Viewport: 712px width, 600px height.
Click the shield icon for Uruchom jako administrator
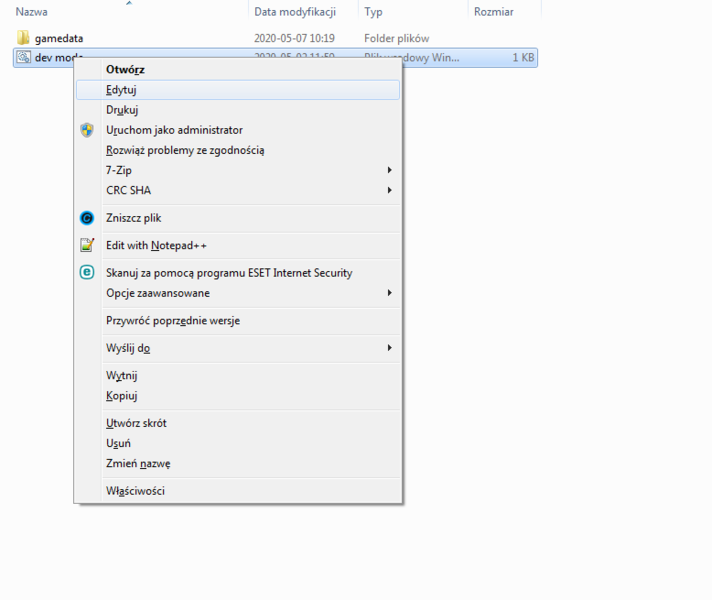87,130
